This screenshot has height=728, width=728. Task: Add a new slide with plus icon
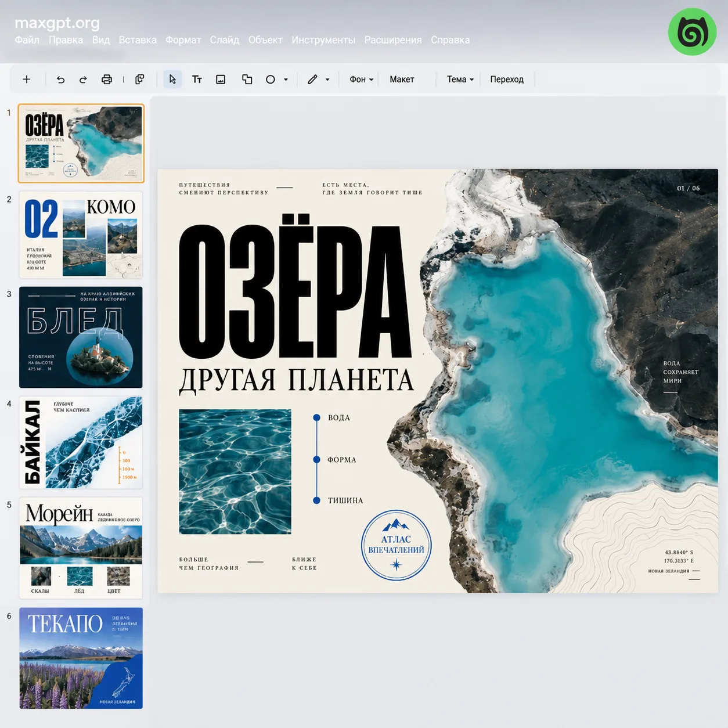tap(27, 80)
